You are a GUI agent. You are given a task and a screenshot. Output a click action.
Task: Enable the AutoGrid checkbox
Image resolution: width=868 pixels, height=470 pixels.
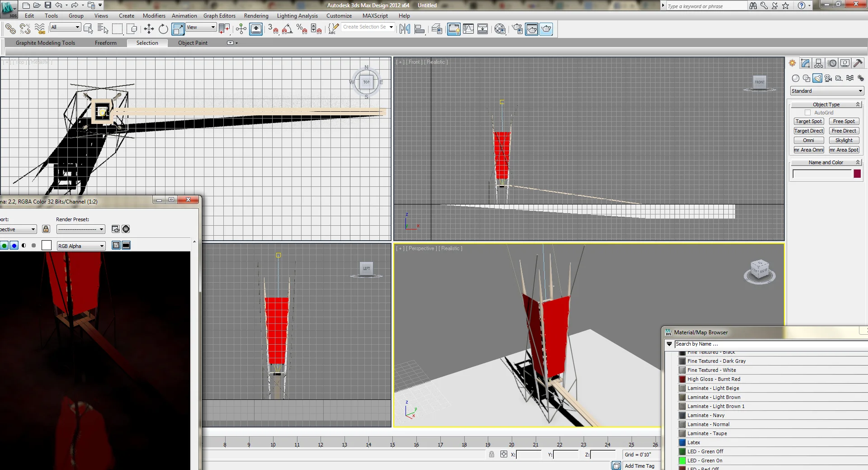click(x=808, y=113)
